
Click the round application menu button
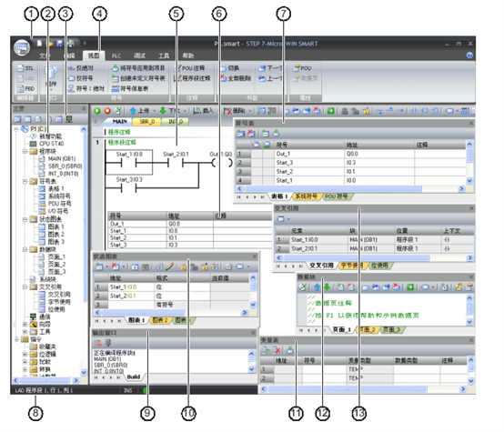pyautogui.click(x=22, y=48)
